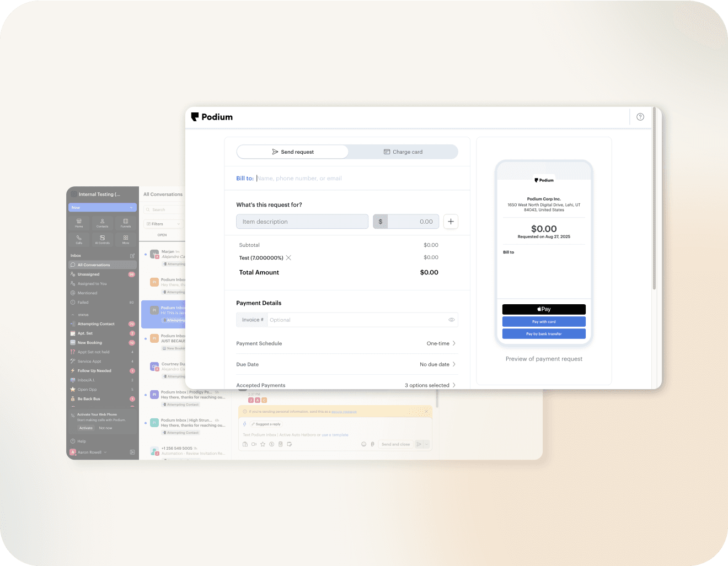Open the Filters dropdown
The width and height of the screenshot is (728, 566).
pyautogui.click(x=163, y=224)
